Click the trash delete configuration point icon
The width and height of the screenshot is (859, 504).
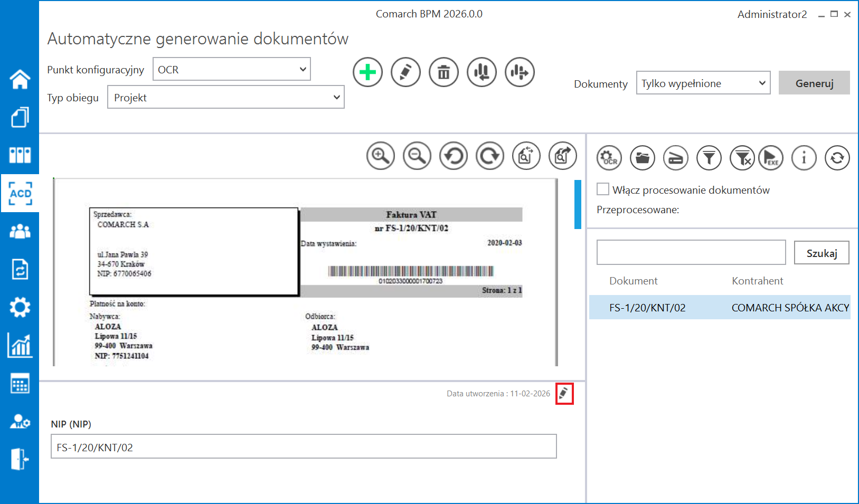click(x=443, y=72)
